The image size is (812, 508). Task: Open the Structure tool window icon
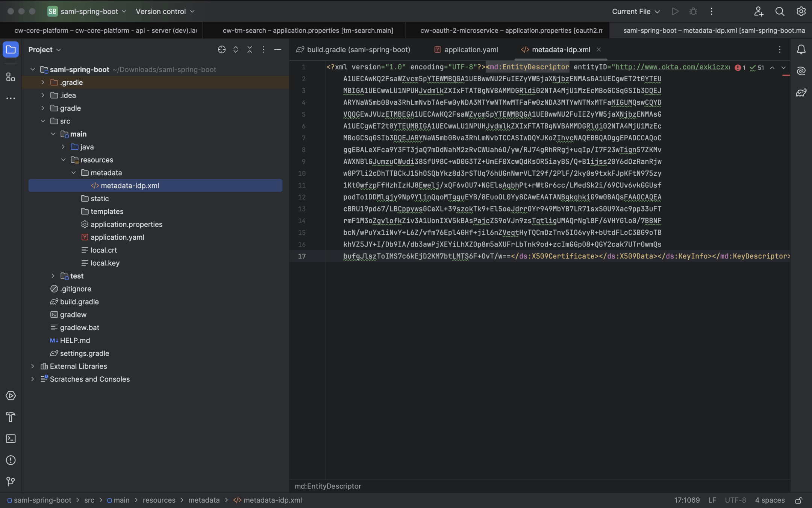tap(11, 77)
